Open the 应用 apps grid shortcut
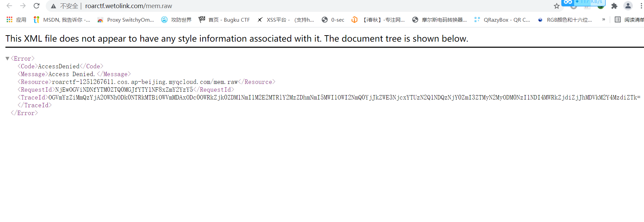This screenshot has height=222, width=644. click(x=16, y=20)
